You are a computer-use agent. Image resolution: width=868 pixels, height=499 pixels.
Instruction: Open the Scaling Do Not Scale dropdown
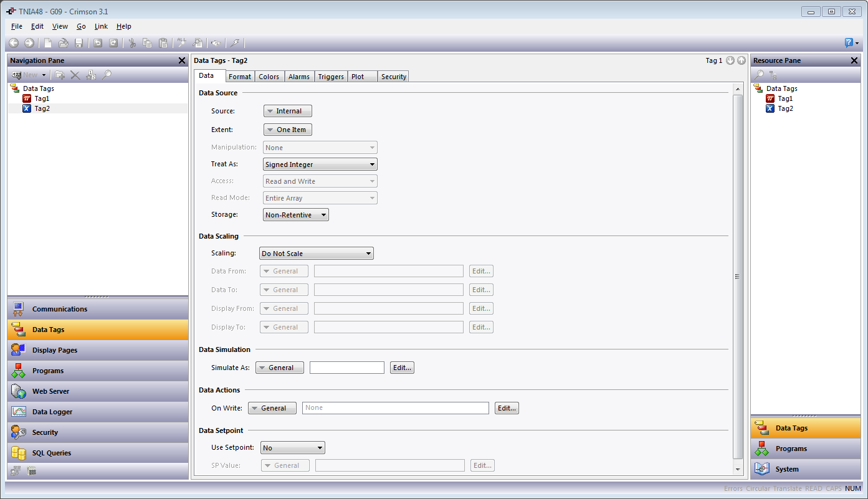(317, 254)
